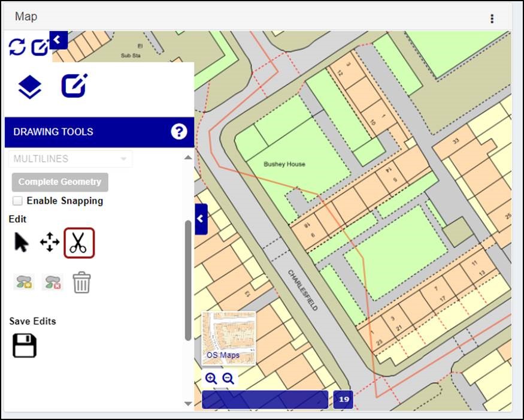Viewport: 524px width, 420px height.
Task: Save edits with the floppy disk icon
Action: click(x=25, y=346)
